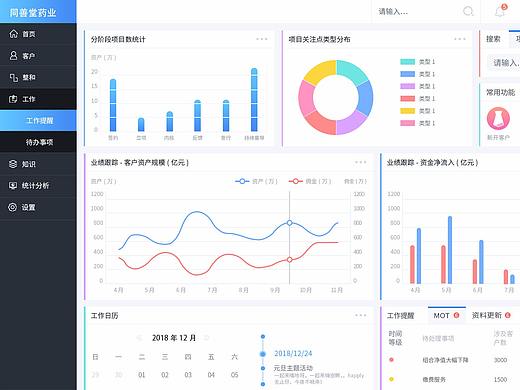This screenshot has height=390, width=520.
Task: Click the tallest bar in 分阶段项目数统计 chart
Action: click(x=254, y=100)
